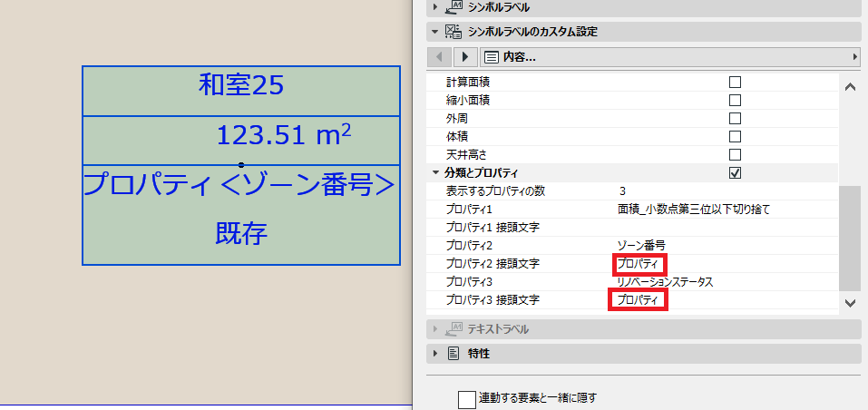Click the label's black hotspot node
The width and height of the screenshot is (868, 410).
(240, 165)
